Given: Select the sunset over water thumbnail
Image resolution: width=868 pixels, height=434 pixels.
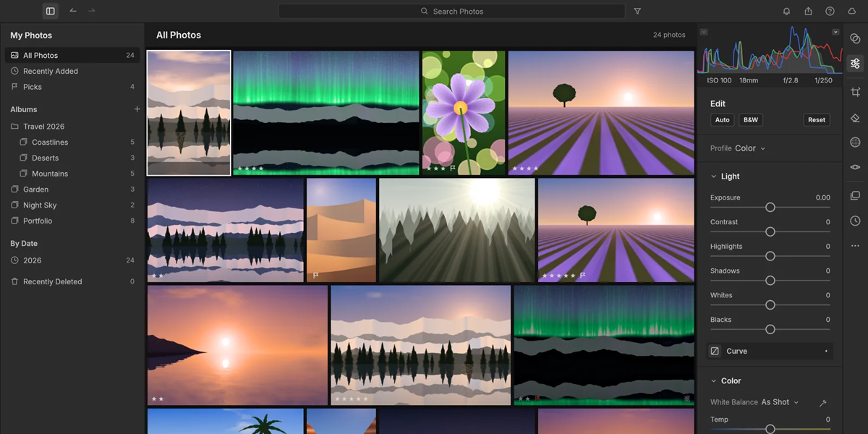Looking at the screenshot, I should [237, 345].
